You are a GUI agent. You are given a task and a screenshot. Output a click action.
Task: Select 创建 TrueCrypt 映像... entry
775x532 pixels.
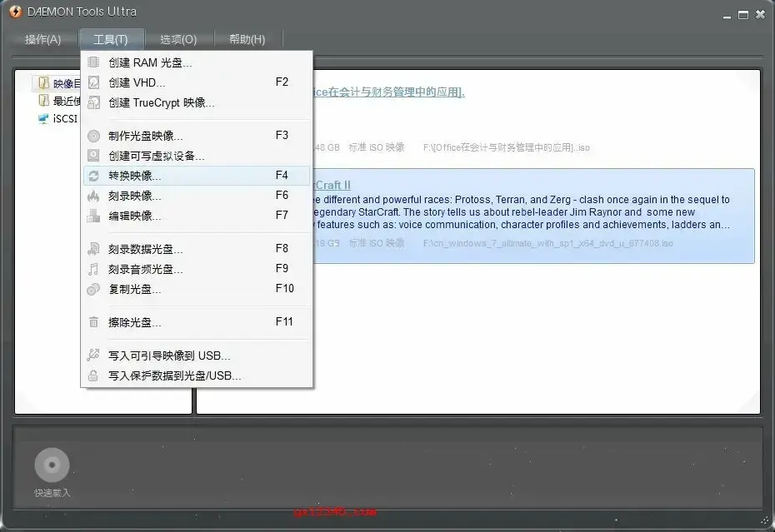tap(197, 102)
